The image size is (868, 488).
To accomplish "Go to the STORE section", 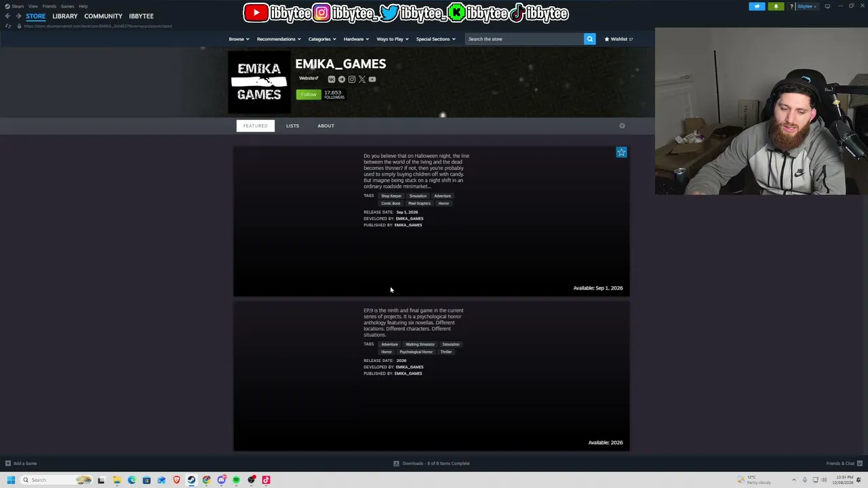I will tap(35, 16).
